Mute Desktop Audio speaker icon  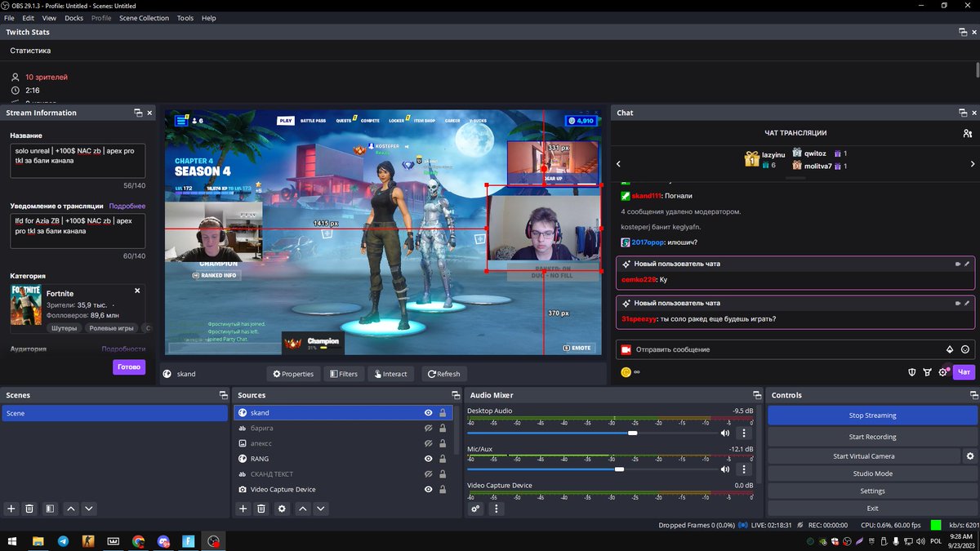(725, 433)
